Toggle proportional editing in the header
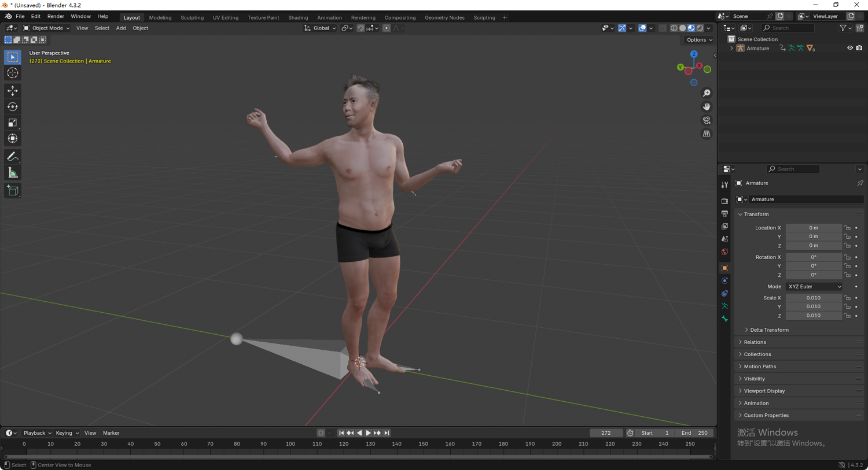 387,28
